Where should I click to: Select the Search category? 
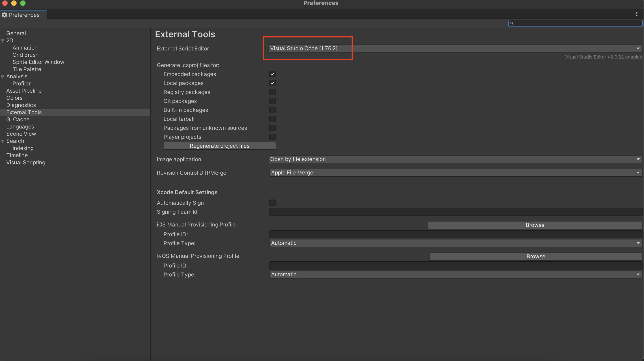[15, 141]
